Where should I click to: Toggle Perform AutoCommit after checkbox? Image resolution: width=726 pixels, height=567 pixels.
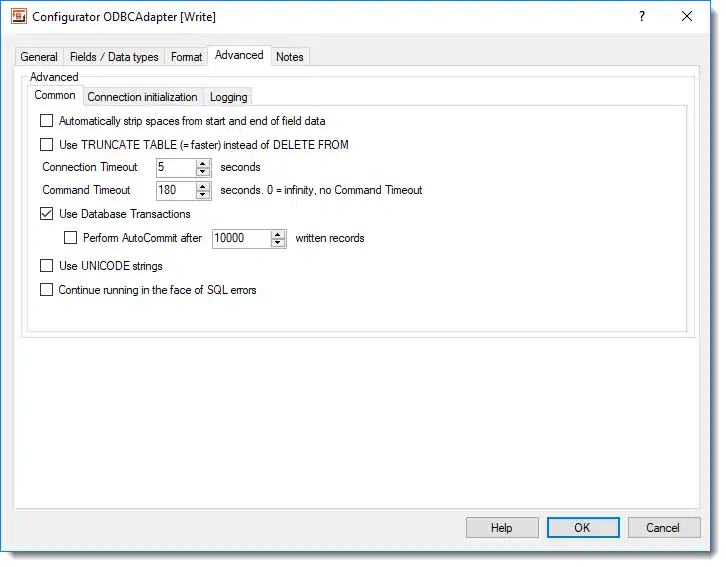click(x=70, y=238)
